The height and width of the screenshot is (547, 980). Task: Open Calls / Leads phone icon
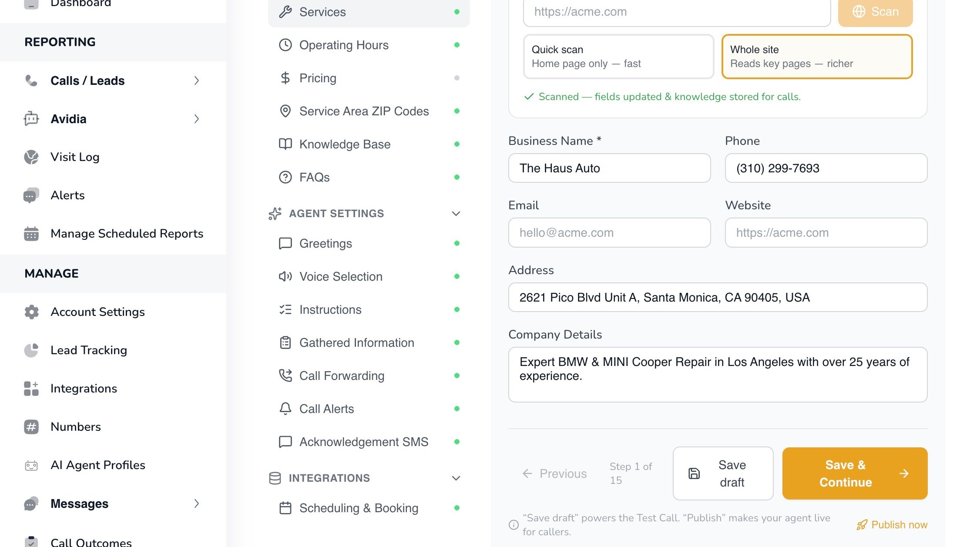[x=31, y=81]
